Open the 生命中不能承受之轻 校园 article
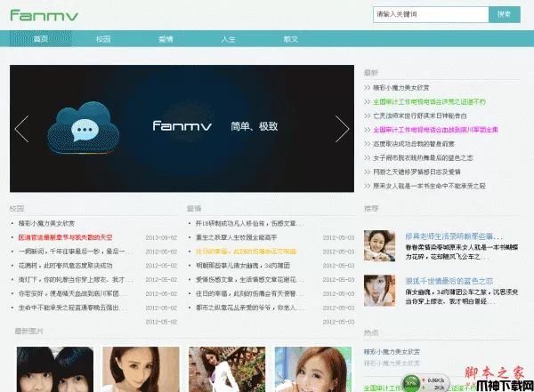Viewport: 534px width, 392px height. 73,308
